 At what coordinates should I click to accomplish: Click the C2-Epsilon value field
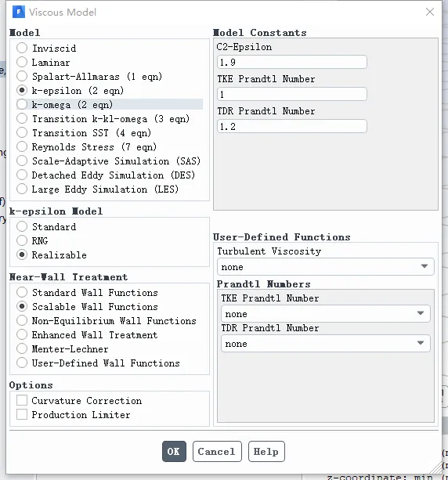tap(292, 62)
